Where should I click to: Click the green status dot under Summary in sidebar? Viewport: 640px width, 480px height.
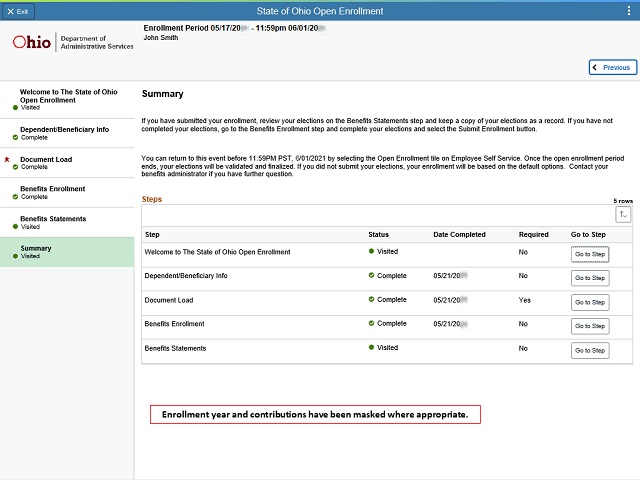(x=15, y=256)
